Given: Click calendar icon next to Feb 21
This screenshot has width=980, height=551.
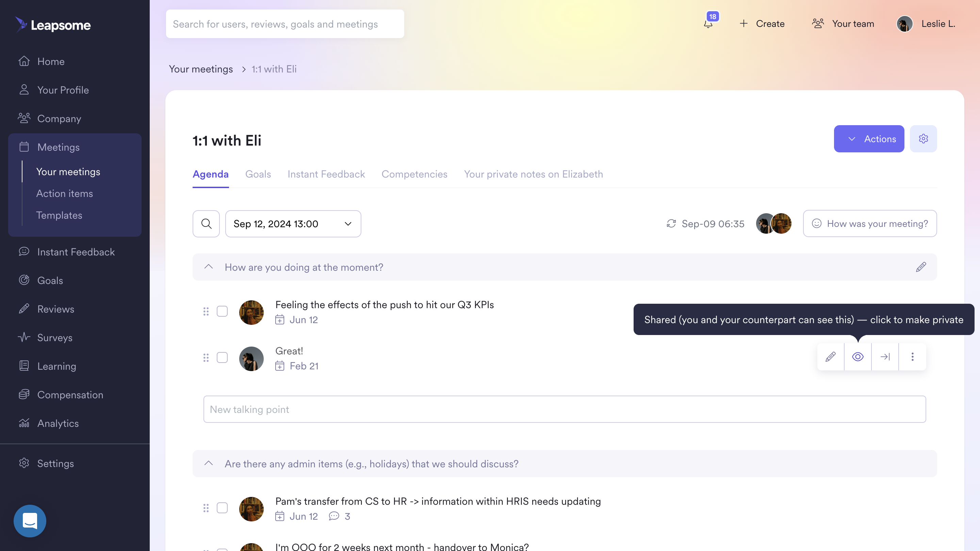Looking at the screenshot, I should [280, 366].
